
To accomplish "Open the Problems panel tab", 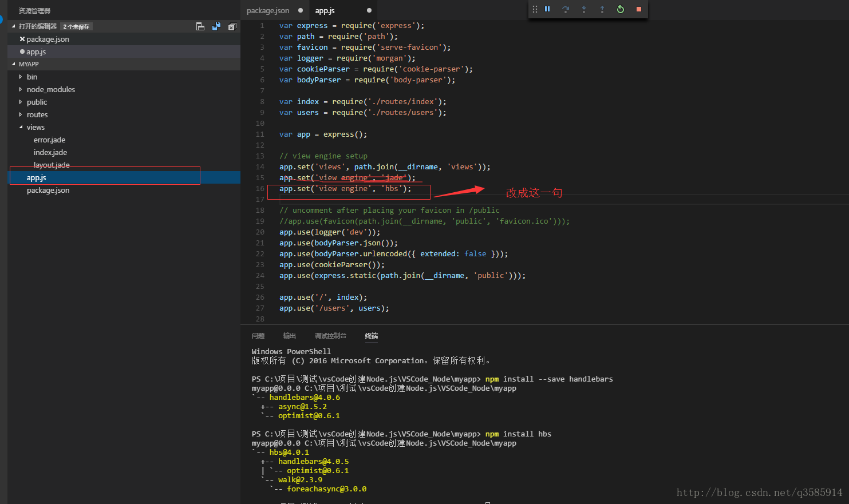I will pyautogui.click(x=258, y=336).
